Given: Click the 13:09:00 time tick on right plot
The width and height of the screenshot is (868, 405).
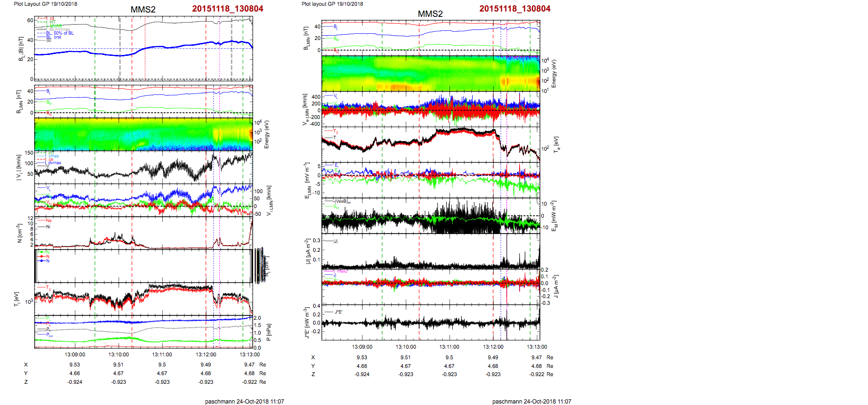Looking at the screenshot, I should [x=362, y=347].
